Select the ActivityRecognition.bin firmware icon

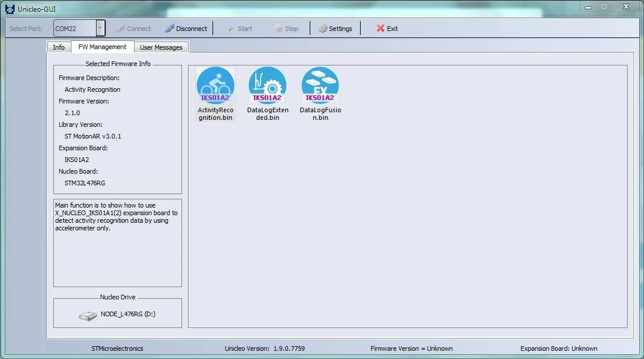(x=215, y=86)
